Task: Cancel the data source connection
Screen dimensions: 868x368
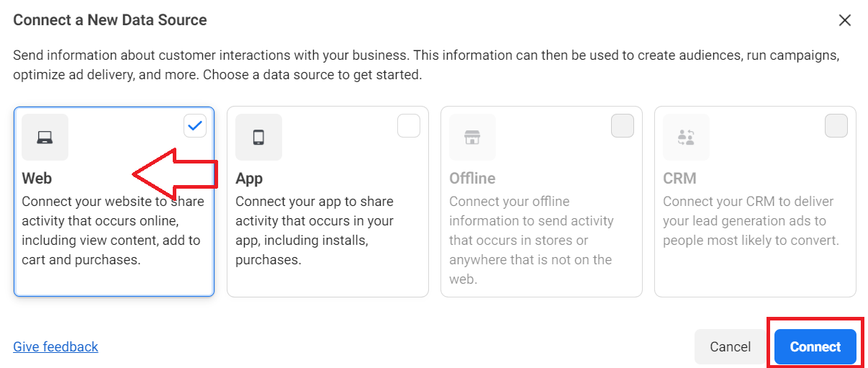Action: coord(731,346)
